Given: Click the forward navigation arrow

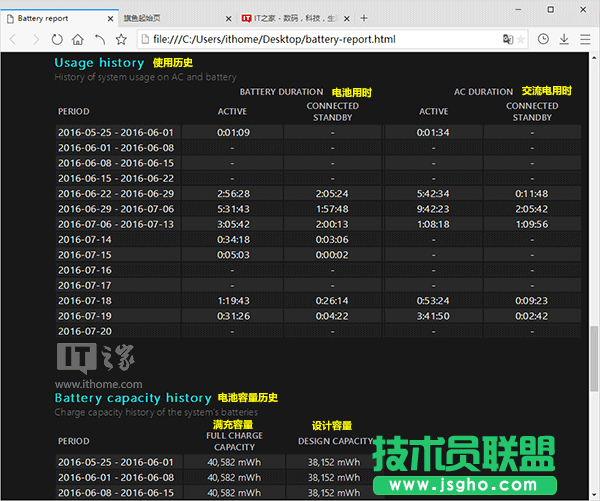Looking at the screenshot, I should [x=35, y=39].
